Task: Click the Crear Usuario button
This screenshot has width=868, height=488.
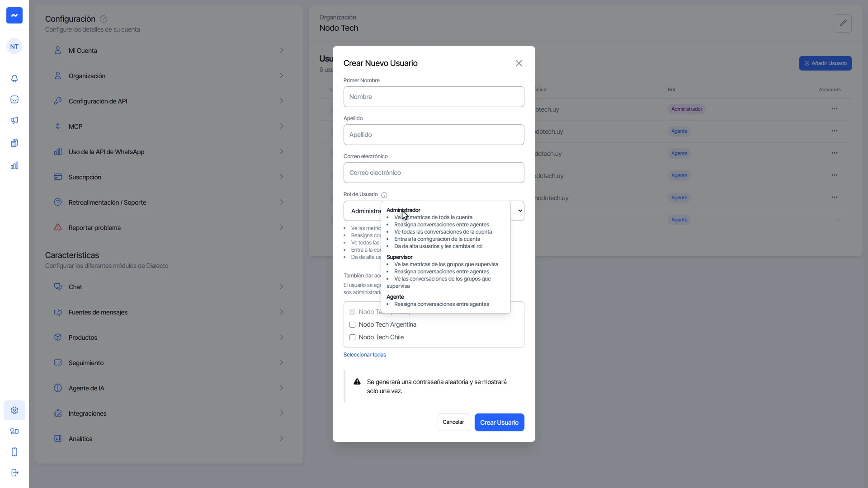Action: point(499,422)
